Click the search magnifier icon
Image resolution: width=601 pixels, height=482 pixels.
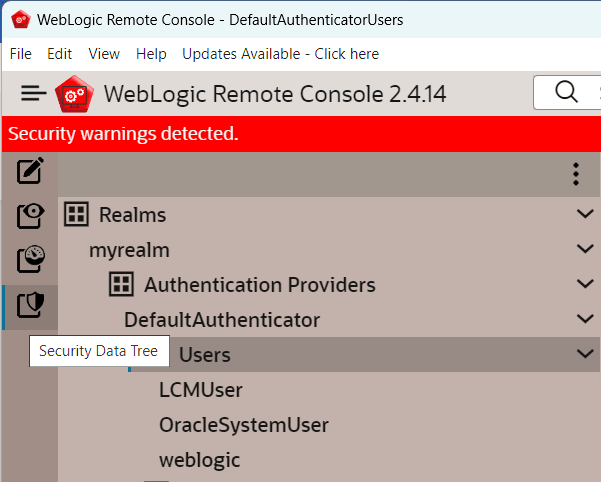pyautogui.click(x=566, y=92)
